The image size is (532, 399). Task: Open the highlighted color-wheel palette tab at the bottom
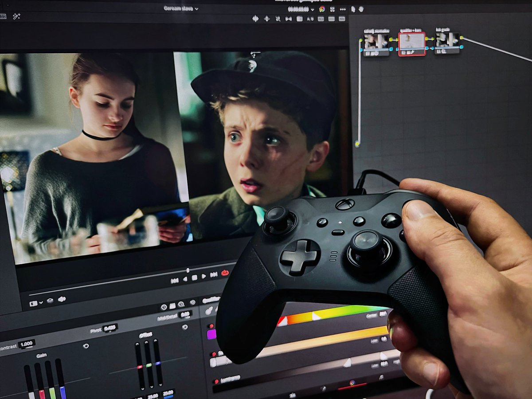(352, 383)
